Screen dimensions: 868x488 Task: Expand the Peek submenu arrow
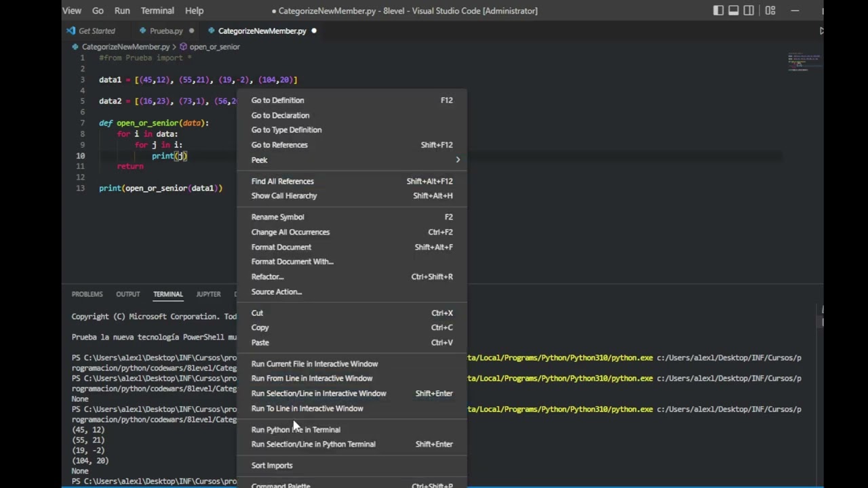(458, 160)
